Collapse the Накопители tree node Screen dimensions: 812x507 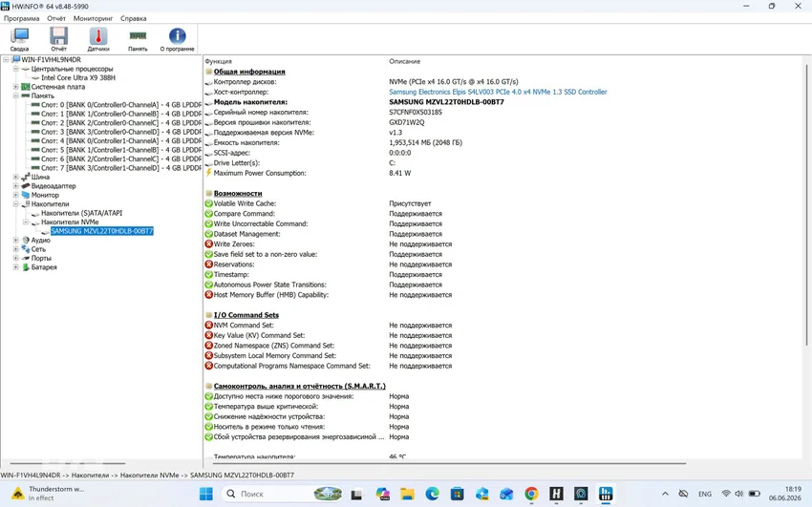click(15, 203)
